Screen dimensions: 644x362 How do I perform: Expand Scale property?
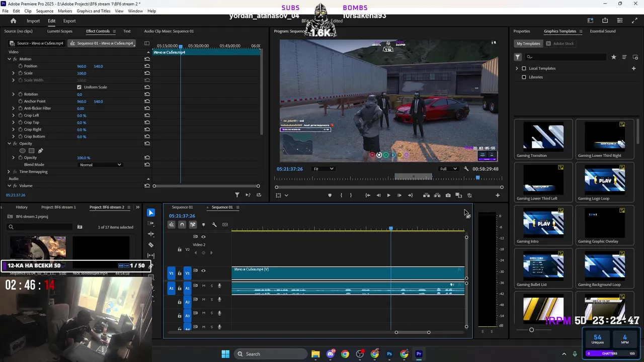pyautogui.click(x=14, y=73)
